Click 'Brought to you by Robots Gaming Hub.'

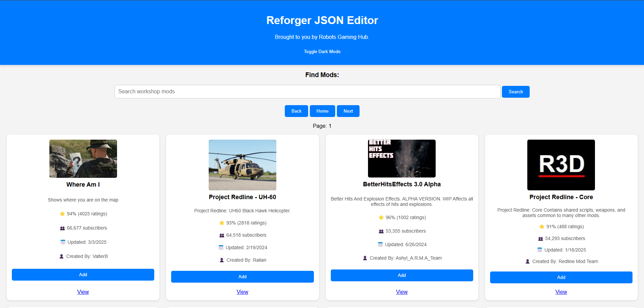[322, 37]
